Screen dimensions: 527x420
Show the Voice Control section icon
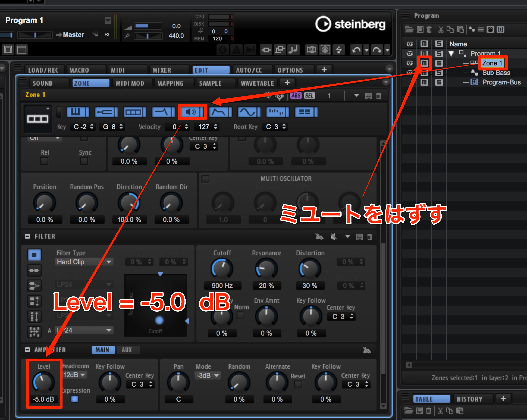point(78,112)
